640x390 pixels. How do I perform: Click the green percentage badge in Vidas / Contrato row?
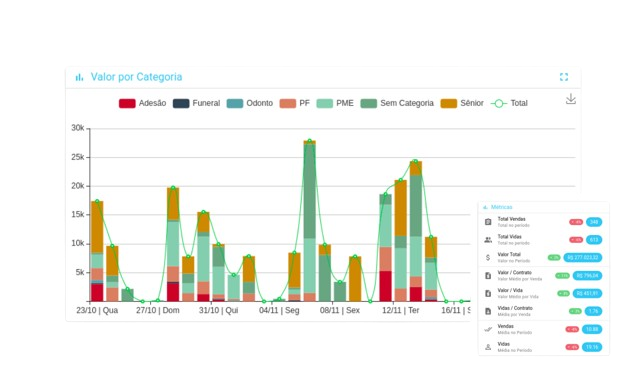point(575,311)
